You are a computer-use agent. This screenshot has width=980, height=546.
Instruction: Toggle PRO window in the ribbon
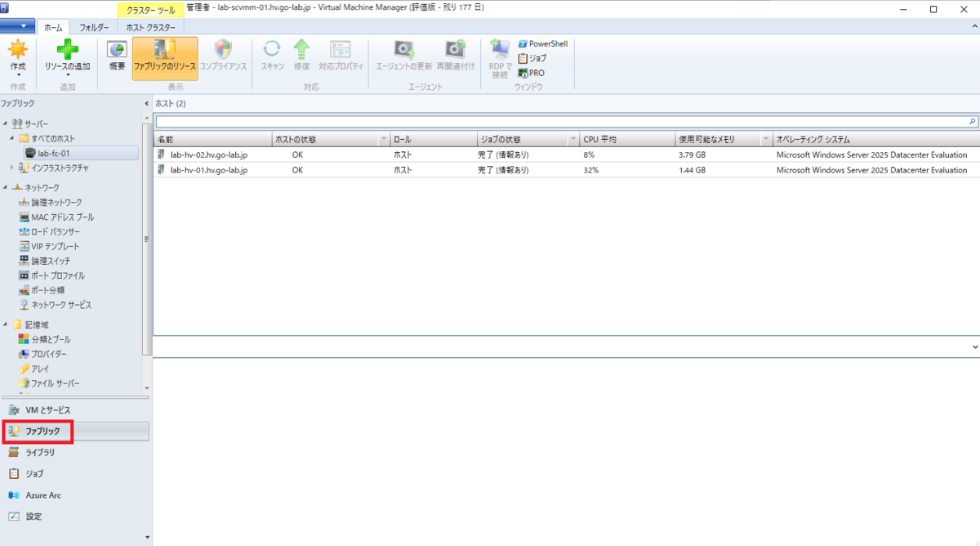click(531, 73)
